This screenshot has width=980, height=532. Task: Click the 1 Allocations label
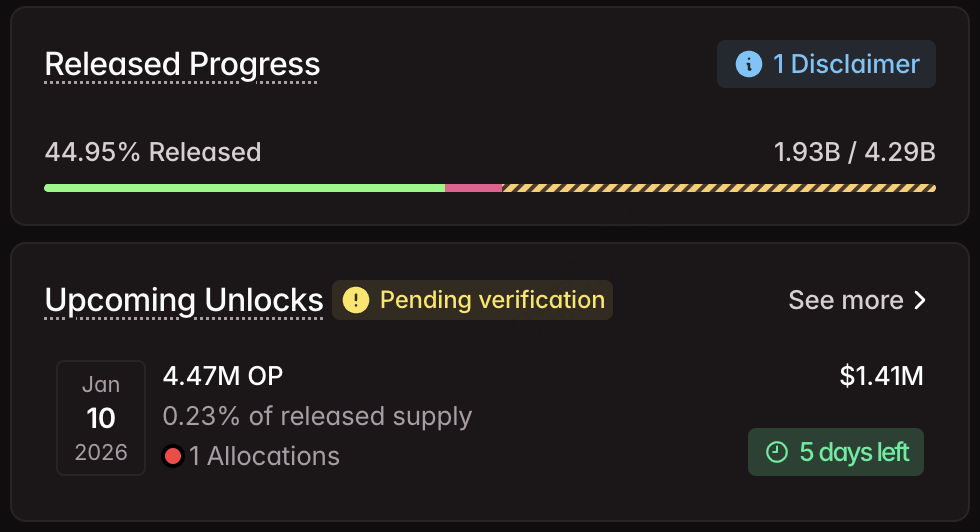[264, 457]
